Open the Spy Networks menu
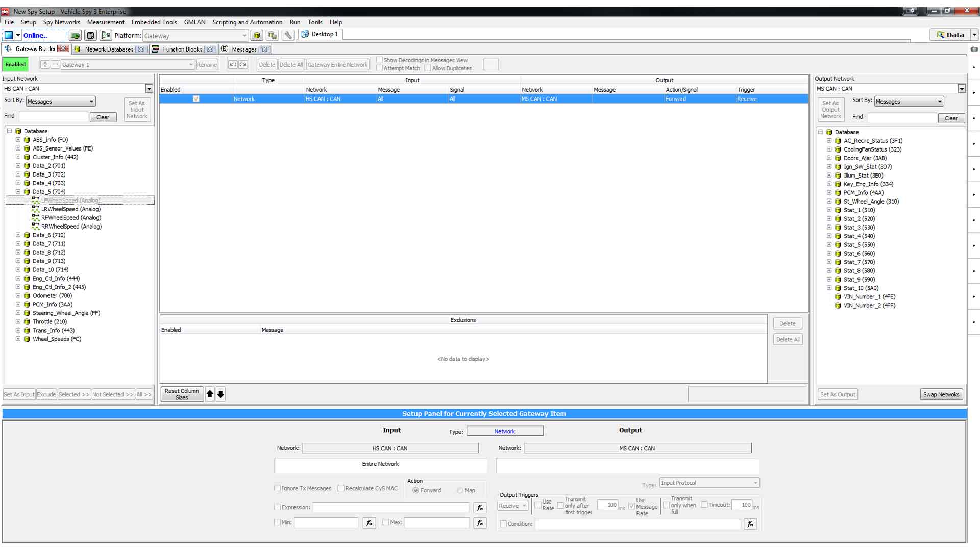 pyautogui.click(x=61, y=22)
